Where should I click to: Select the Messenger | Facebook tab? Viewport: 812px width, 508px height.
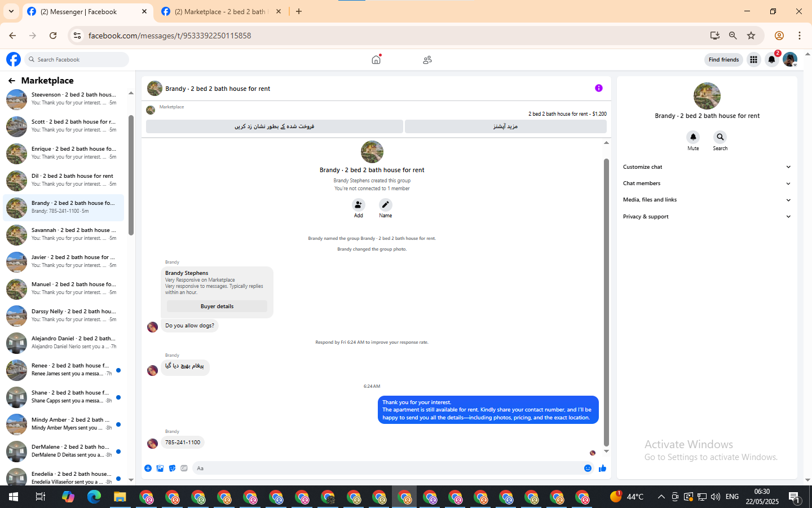coord(87,11)
